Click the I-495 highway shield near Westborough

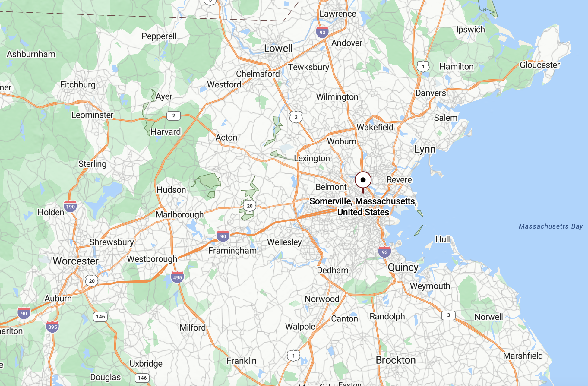[x=178, y=277]
